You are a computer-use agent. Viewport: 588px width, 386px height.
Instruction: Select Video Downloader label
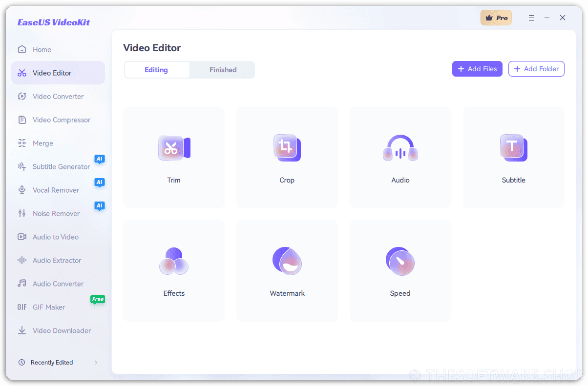point(62,330)
